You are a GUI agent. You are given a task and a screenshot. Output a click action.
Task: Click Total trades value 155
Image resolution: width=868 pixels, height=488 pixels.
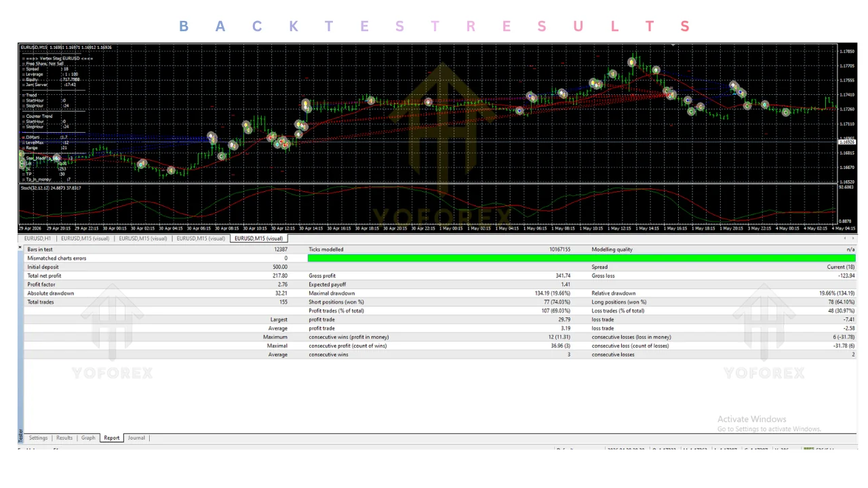283,302
